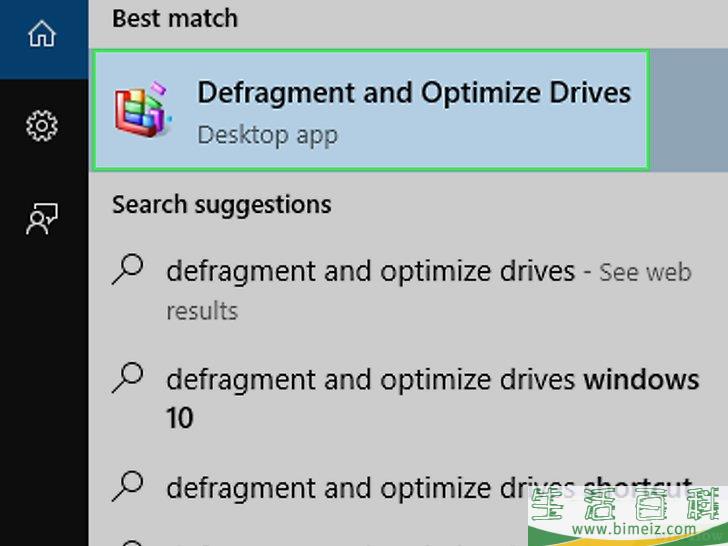Click magnifier icon beside 'See web results' suggestion
The image size is (728, 546).
click(x=128, y=269)
